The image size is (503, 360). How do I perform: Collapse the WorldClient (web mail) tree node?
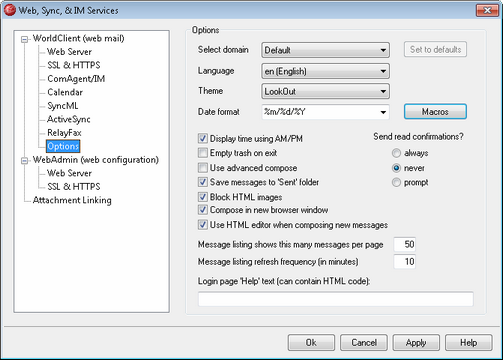24,40
